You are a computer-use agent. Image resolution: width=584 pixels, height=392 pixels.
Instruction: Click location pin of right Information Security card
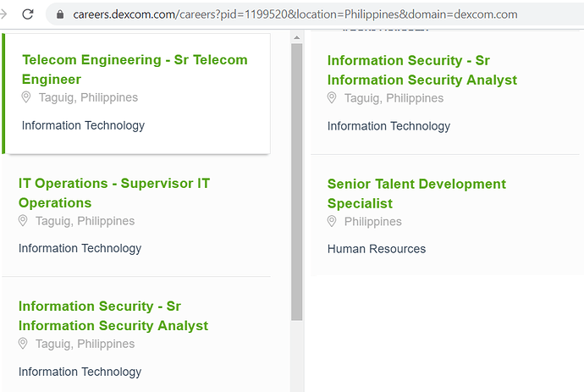tap(332, 98)
